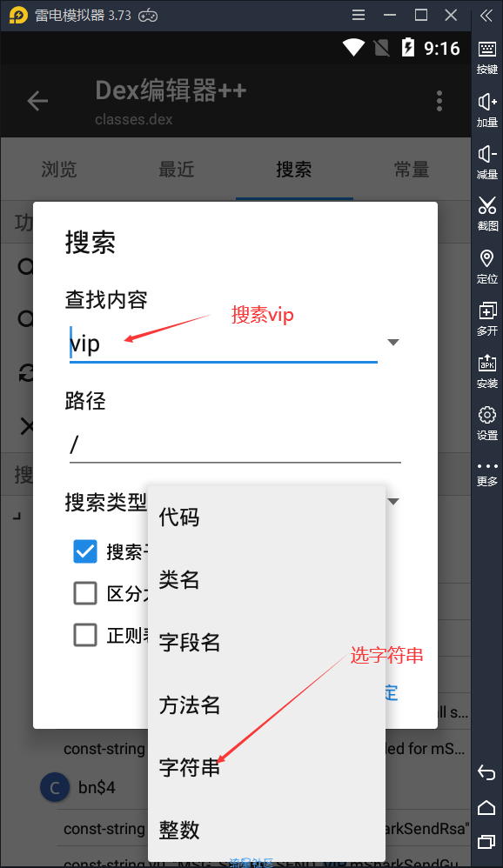Click the 路径 path input field
Screen dimensions: 503x868
[x=235, y=444]
